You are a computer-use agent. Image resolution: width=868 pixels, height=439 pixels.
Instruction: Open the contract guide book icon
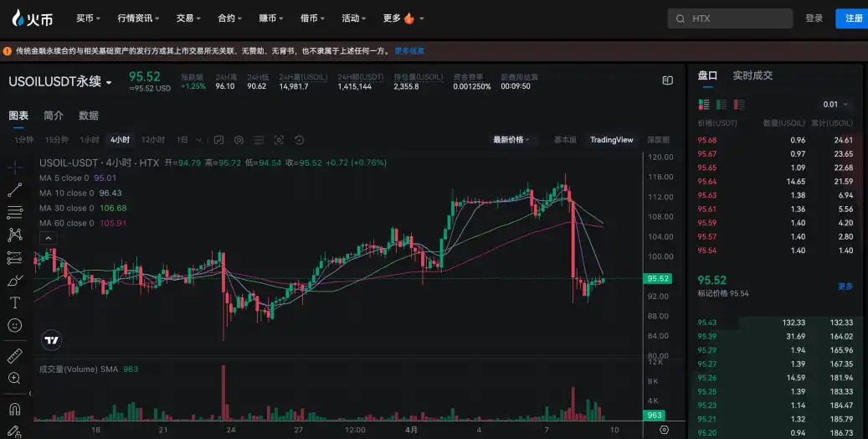(x=667, y=81)
